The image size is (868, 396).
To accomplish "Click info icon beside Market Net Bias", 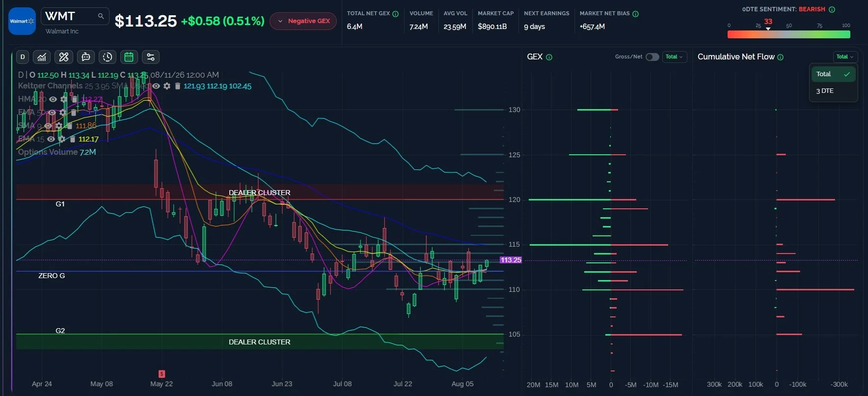I will pos(635,14).
